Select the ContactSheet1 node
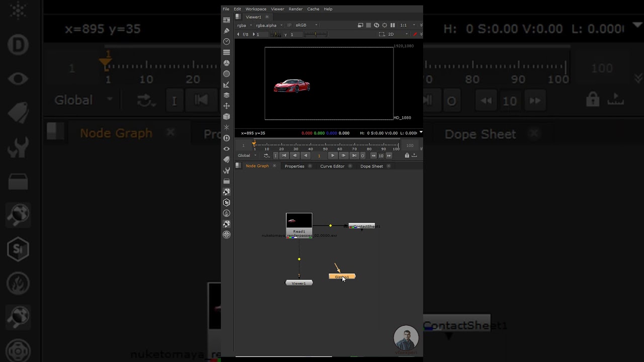644x362 pixels. 362,226
